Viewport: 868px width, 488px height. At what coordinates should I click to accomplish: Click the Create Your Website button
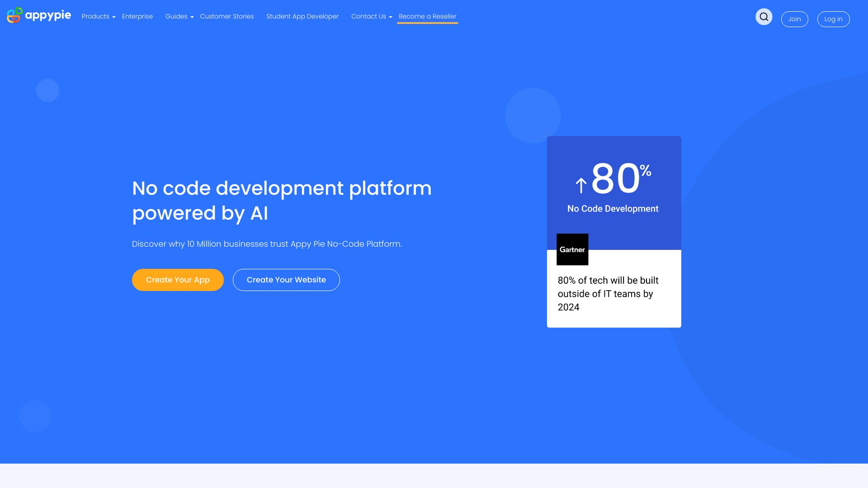pos(286,280)
